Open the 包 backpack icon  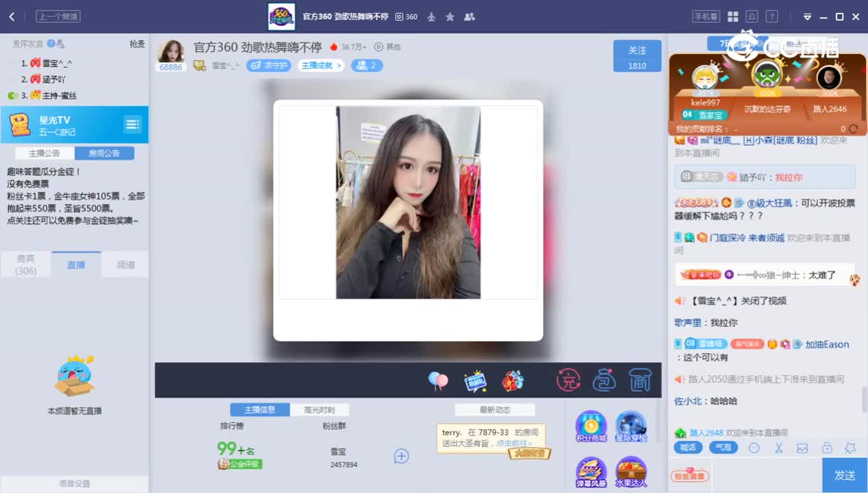pos(604,380)
